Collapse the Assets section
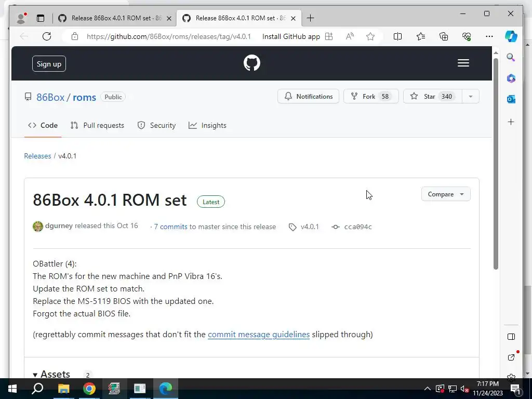This screenshot has height=399, width=532. pyautogui.click(x=51, y=375)
